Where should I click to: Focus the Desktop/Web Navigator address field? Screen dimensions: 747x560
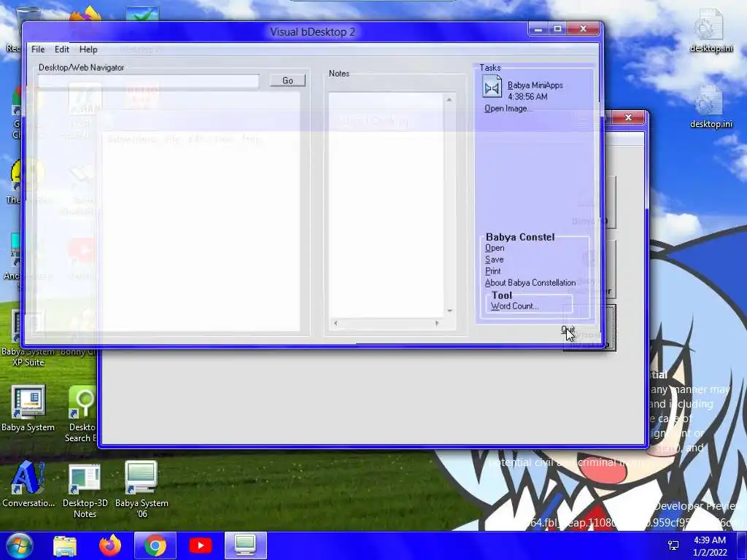click(149, 81)
